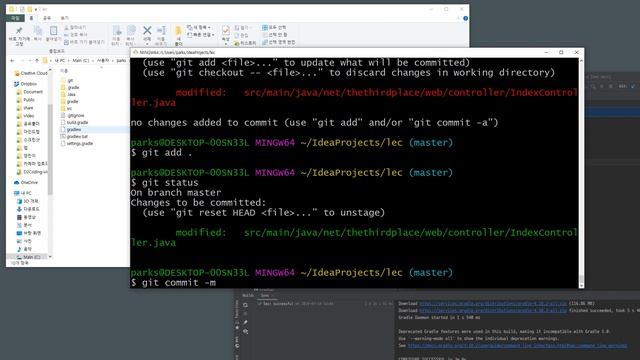Open the New item dropdown in Explorer
This screenshot has width=640, height=360.
(198, 27)
